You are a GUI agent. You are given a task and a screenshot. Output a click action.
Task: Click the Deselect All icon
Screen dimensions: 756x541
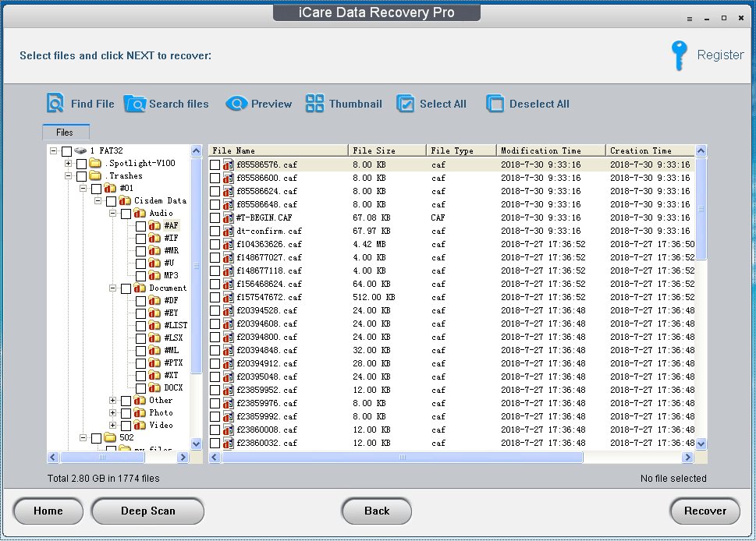(496, 103)
